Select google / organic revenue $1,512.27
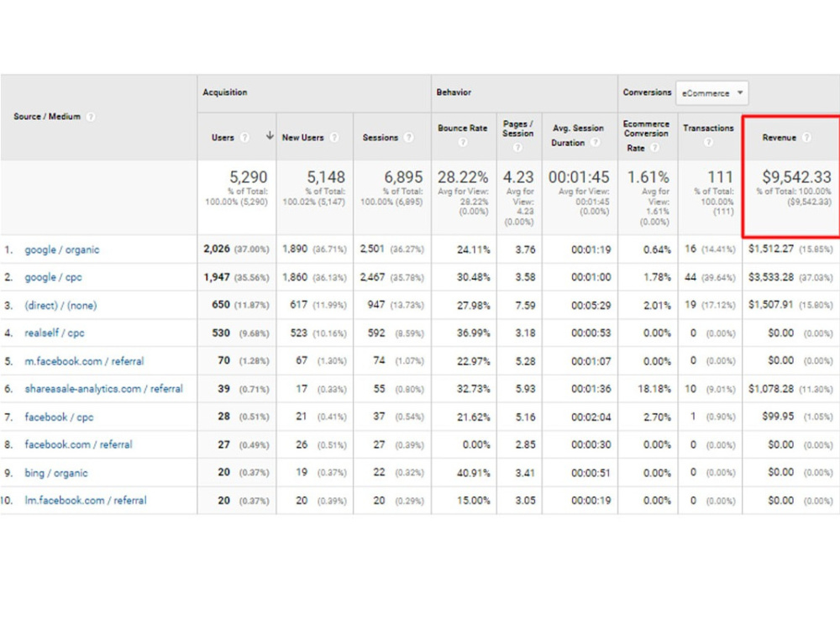The height and width of the screenshot is (630, 840). [x=771, y=249]
